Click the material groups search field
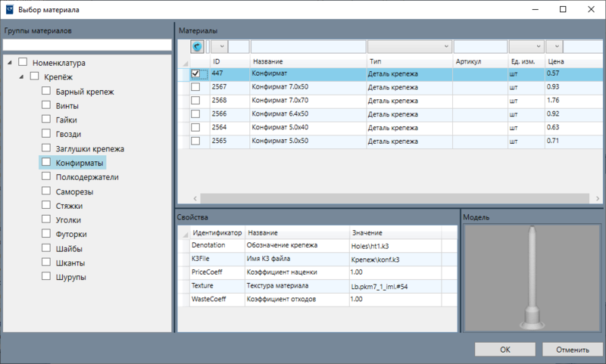The height and width of the screenshot is (364, 606). pos(87,45)
